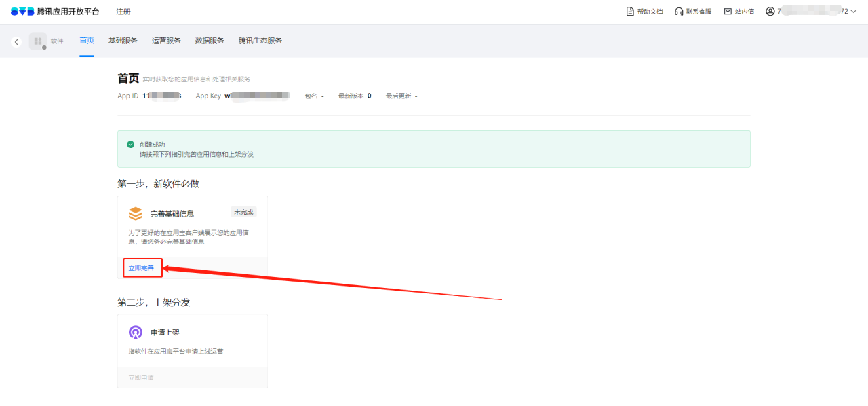This screenshot has width=868, height=406.
Task: Open 帮助文档 via the document icon
Action: pyautogui.click(x=629, y=11)
